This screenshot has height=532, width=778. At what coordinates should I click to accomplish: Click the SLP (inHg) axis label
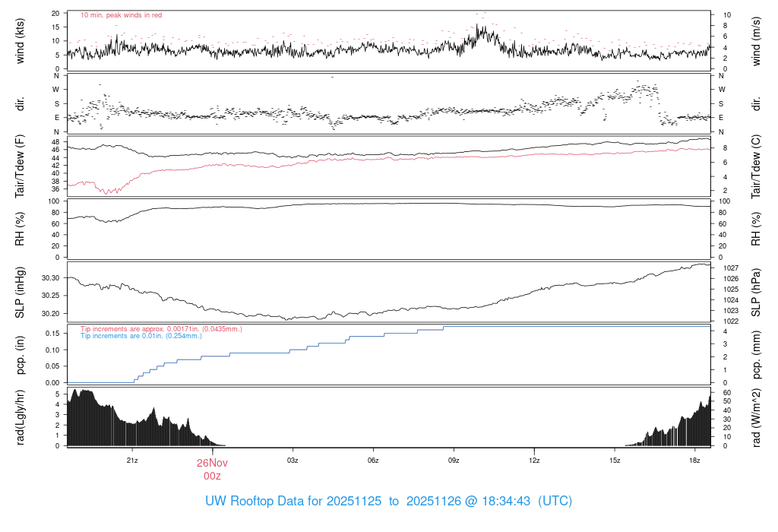pos(20,293)
